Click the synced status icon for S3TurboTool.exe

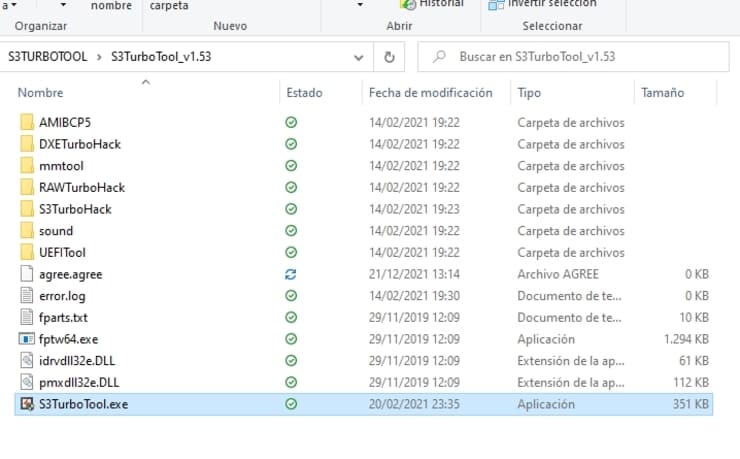291,404
